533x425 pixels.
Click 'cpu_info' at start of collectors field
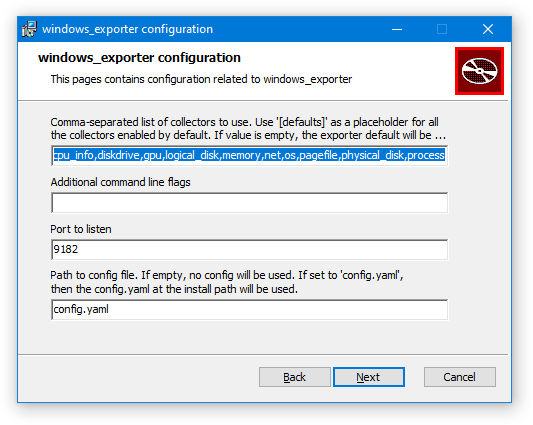point(73,155)
